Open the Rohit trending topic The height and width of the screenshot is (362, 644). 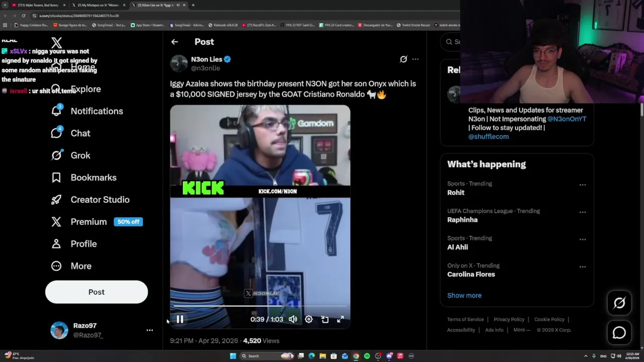pos(456,193)
